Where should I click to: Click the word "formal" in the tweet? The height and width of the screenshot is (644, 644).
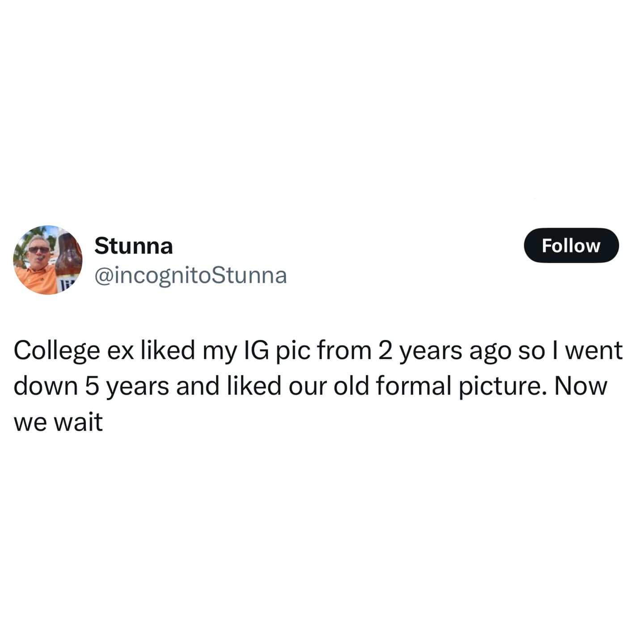pyautogui.click(x=413, y=386)
